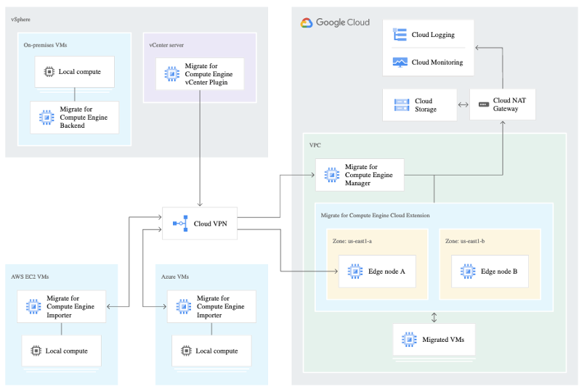This screenshot has width=587, height=392.
Task: Click the Cloud Storage icon
Action: tap(402, 105)
